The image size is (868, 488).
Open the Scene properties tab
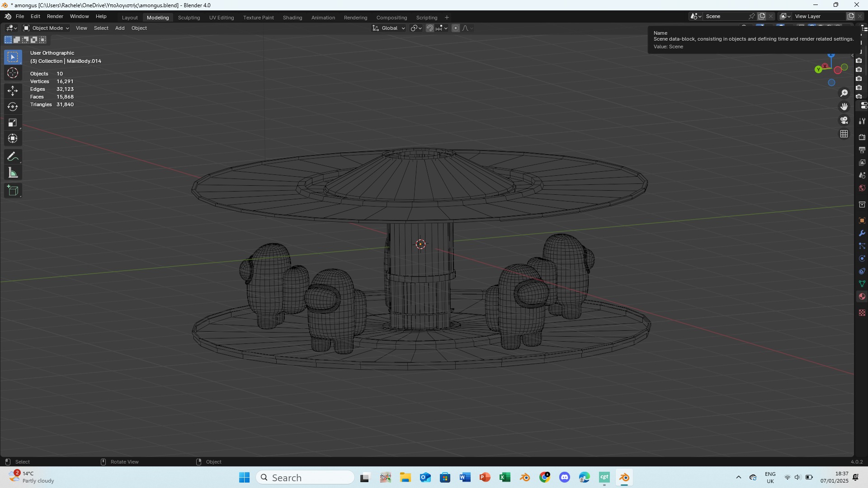point(862,175)
